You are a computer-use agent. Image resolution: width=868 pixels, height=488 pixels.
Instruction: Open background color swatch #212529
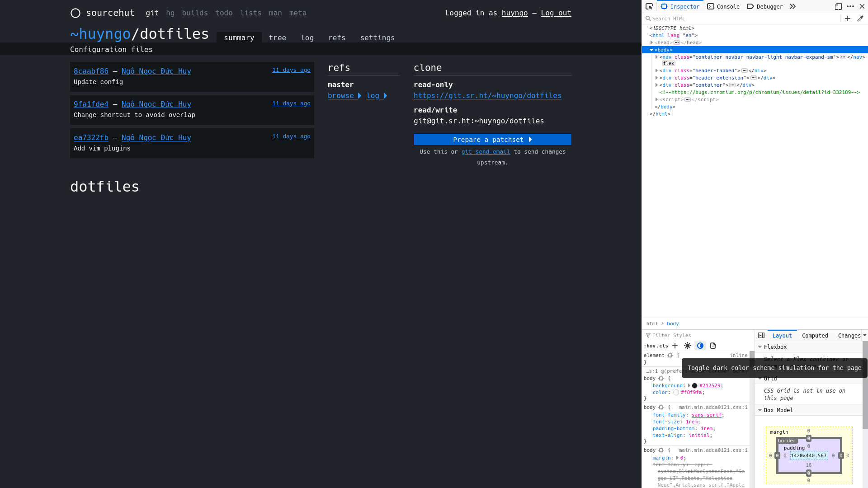click(694, 386)
